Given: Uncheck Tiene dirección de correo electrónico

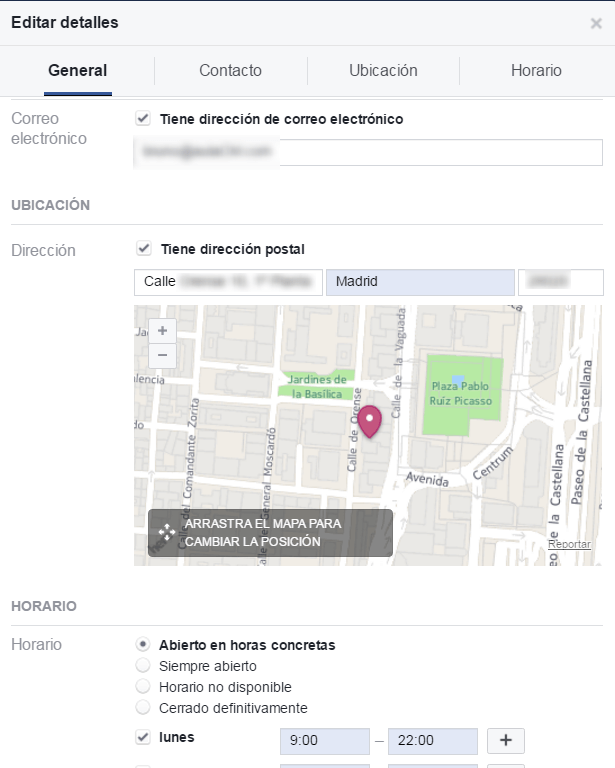Looking at the screenshot, I should [x=143, y=119].
